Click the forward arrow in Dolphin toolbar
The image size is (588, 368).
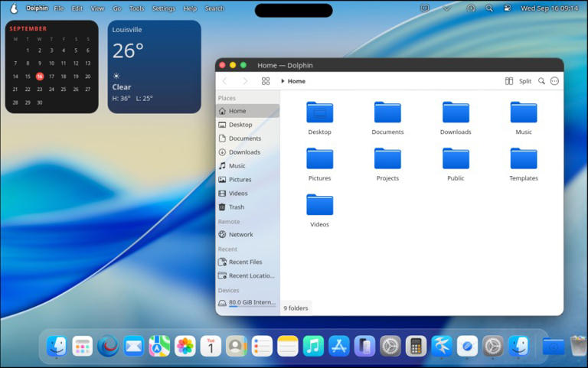[245, 81]
